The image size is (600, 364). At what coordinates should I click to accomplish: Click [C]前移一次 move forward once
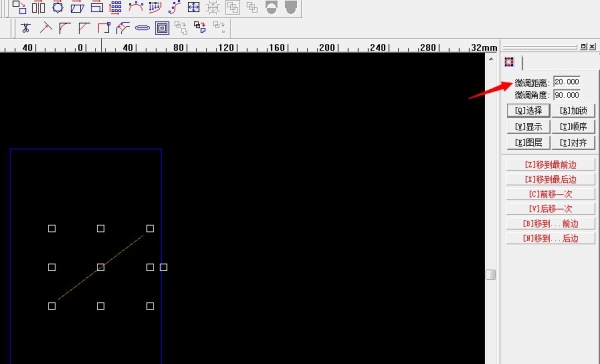[550, 194]
